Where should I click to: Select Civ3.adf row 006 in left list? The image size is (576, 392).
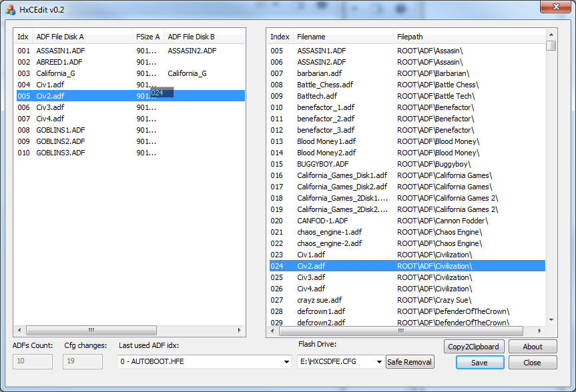point(131,107)
